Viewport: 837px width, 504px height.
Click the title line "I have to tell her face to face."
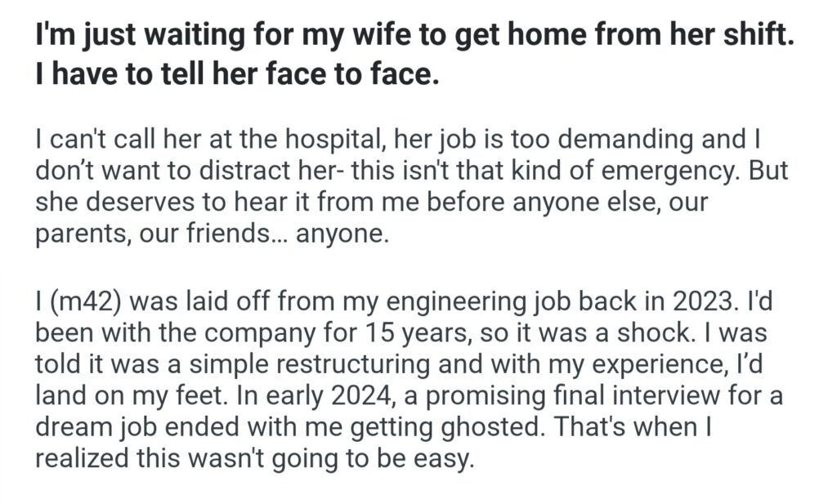pyautogui.click(x=237, y=77)
